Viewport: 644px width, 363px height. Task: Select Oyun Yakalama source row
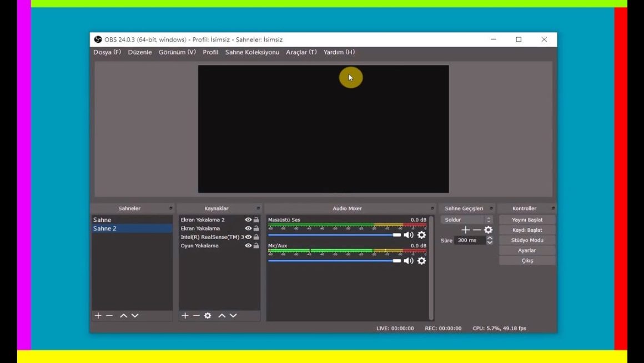tap(219, 246)
